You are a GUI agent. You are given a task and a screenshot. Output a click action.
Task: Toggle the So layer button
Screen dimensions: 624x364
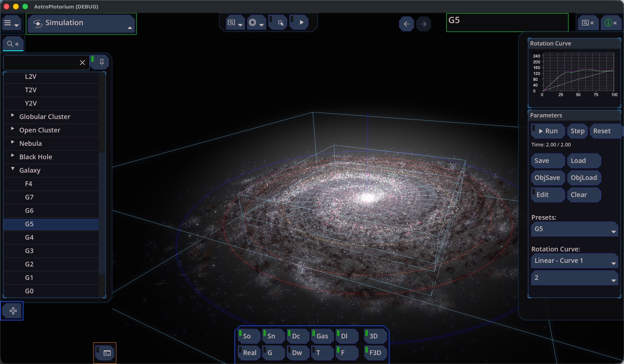(249, 336)
